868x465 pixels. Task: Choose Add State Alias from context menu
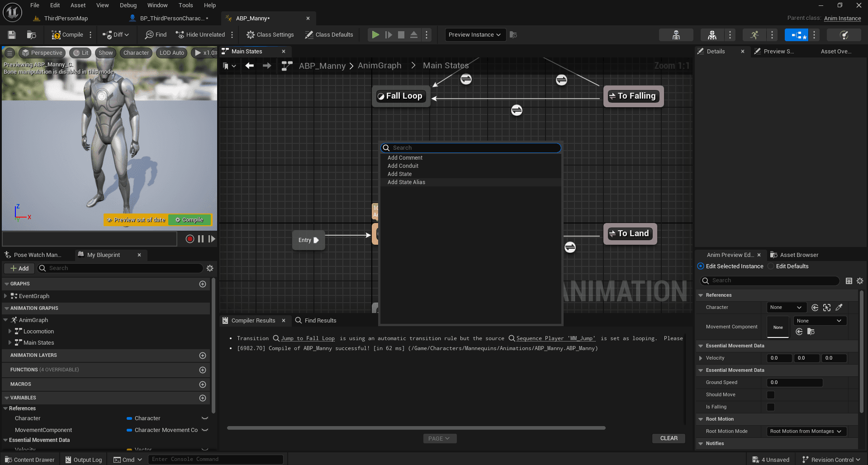[470, 182]
